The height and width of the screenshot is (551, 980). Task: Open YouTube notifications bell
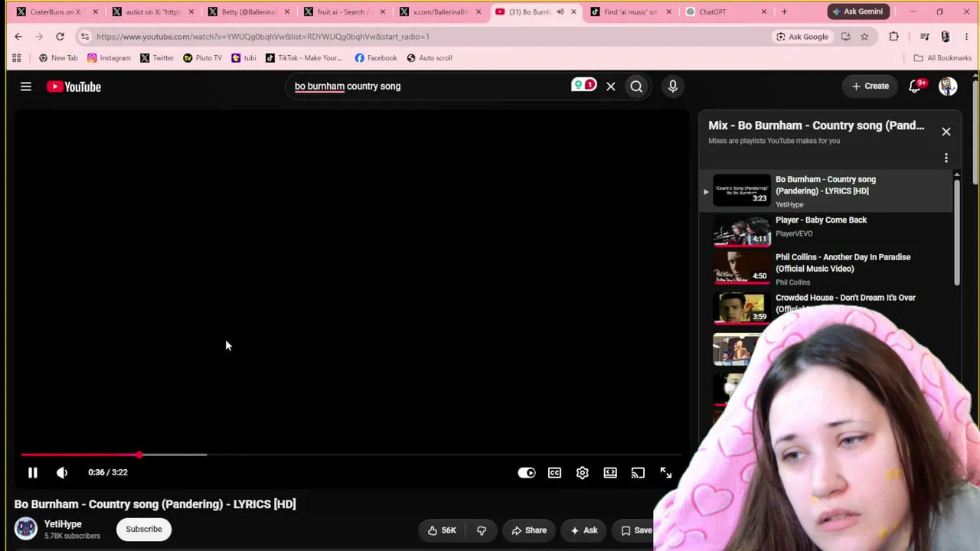(916, 86)
